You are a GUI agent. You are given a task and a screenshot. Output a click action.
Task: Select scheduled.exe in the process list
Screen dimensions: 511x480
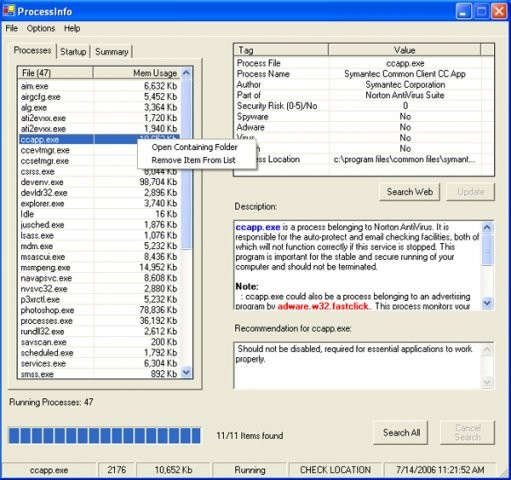[x=99, y=353]
